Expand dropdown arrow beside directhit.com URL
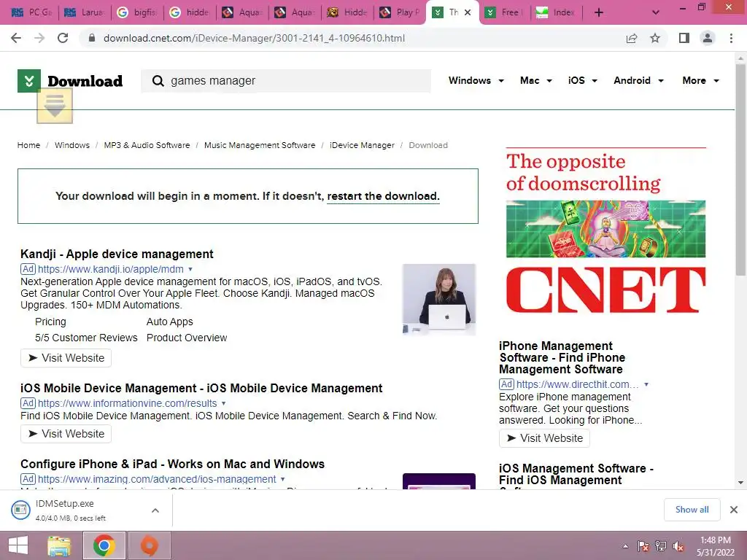 click(646, 384)
